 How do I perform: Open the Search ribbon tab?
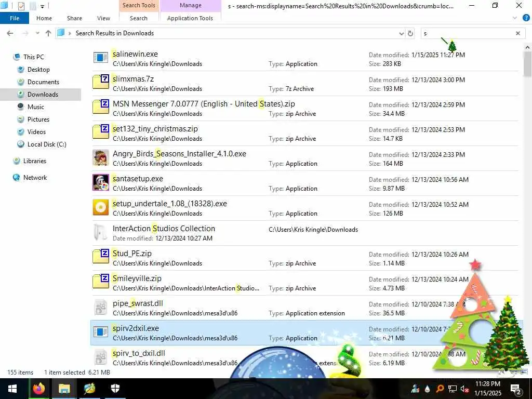point(138,18)
